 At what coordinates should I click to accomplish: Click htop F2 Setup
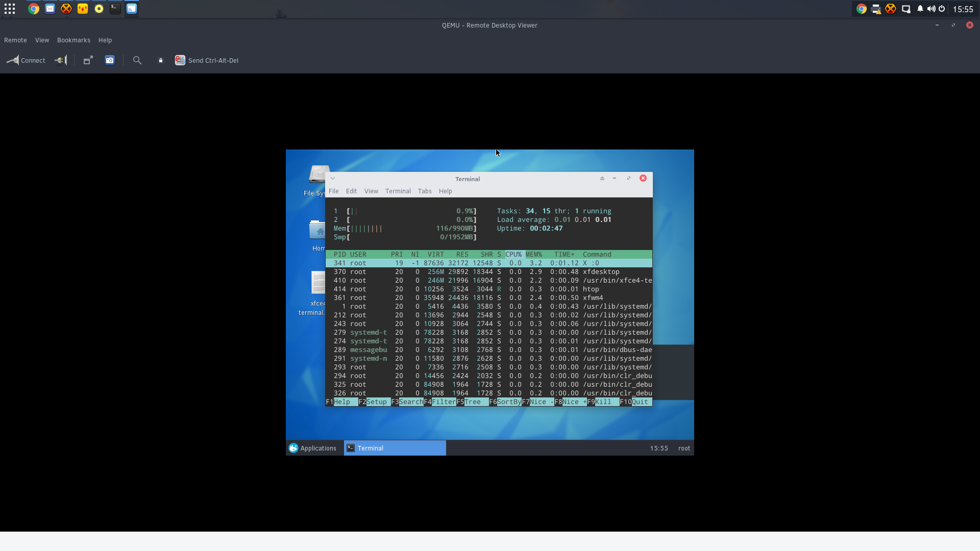(375, 402)
